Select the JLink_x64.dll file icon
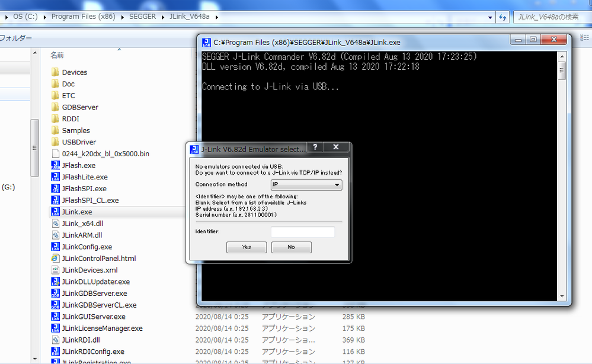The height and width of the screenshot is (364, 592). click(55, 224)
